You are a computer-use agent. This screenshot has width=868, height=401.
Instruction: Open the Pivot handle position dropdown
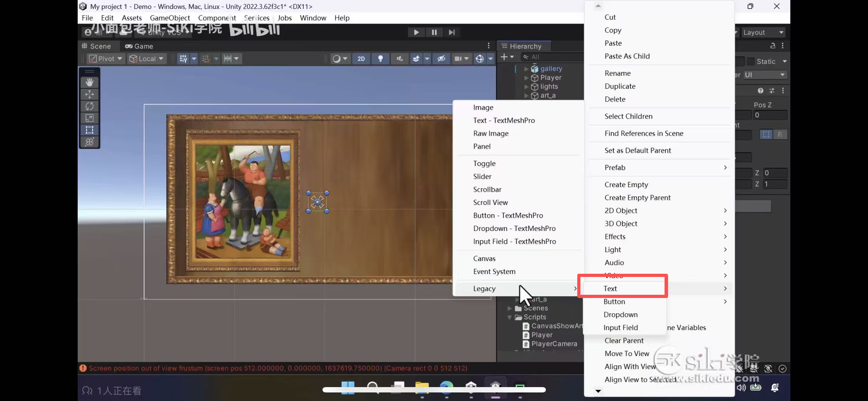[x=106, y=59]
